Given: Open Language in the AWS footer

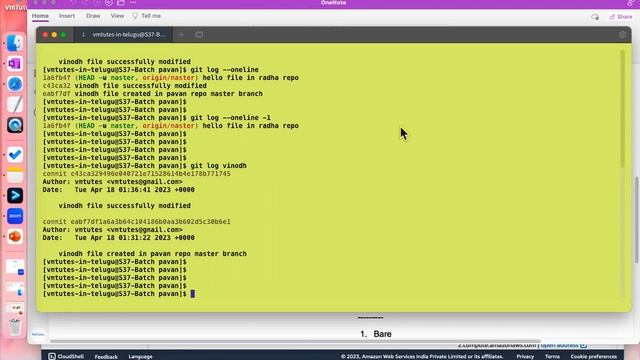Looking at the screenshot, I should coord(140,357).
